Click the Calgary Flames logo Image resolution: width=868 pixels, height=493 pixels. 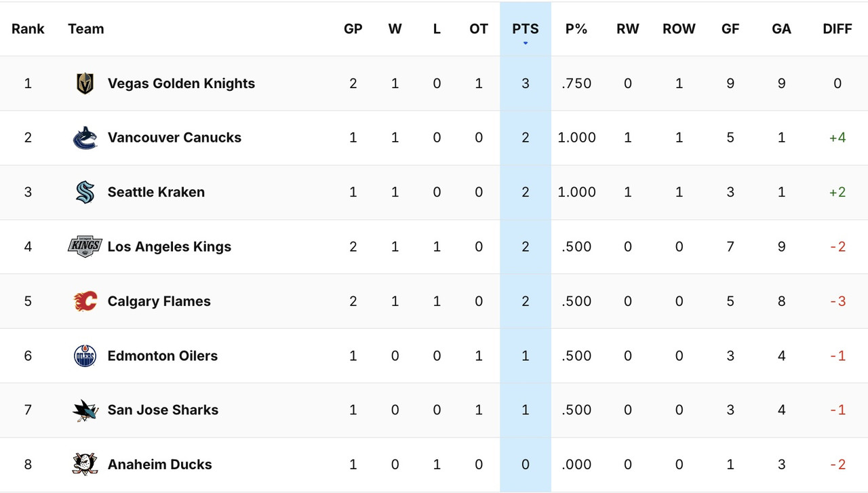[85, 301]
